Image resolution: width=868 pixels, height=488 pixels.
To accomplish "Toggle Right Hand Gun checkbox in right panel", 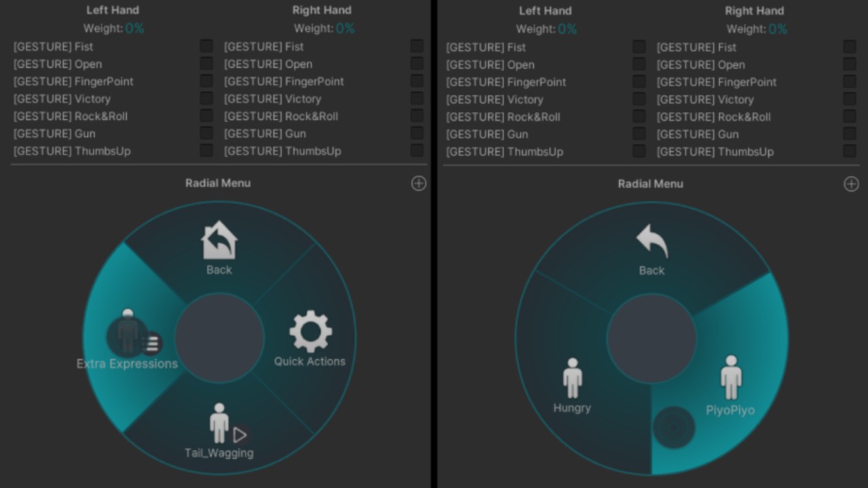I will coord(849,134).
